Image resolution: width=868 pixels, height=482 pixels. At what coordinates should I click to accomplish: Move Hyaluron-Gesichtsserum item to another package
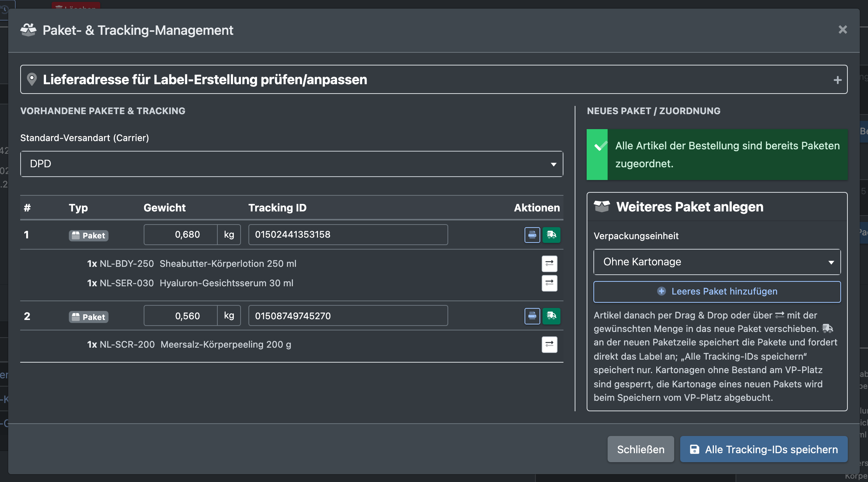click(549, 283)
